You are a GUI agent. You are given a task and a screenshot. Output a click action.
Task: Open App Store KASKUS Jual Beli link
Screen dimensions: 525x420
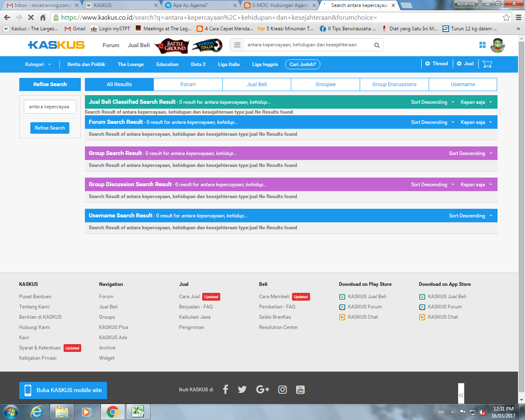[443, 297]
